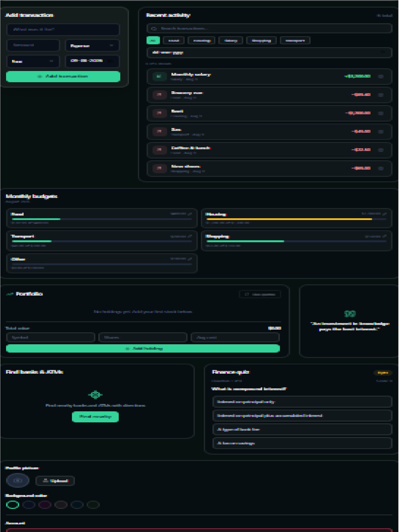This screenshot has width=399, height=532.
Task: Edit the Shopping budget pencil icon
Action: coord(384,236)
